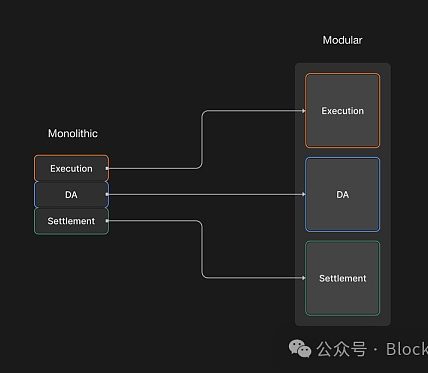Click vertical segment of the Execution connector
The image size is (428, 373).
(x=202, y=139)
